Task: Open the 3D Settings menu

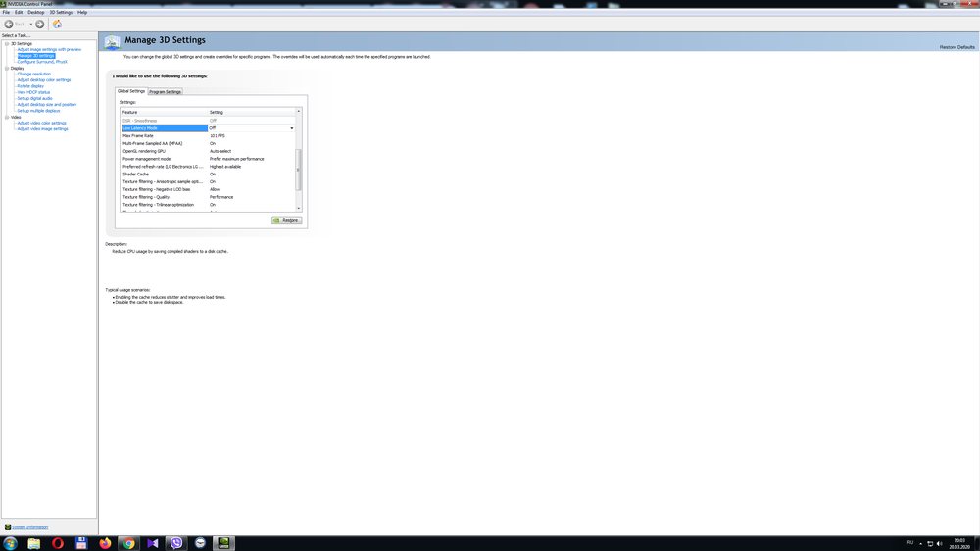Action: [61, 12]
